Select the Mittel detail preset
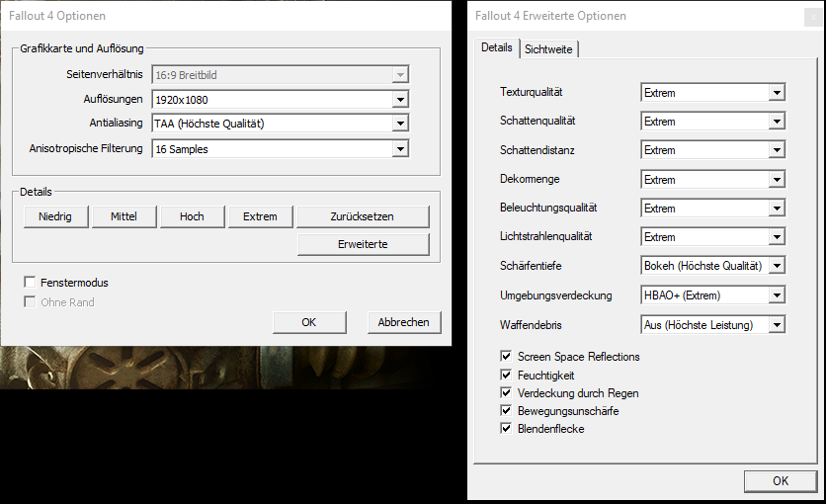Image resolution: width=826 pixels, height=504 pixels. (124, 216)
